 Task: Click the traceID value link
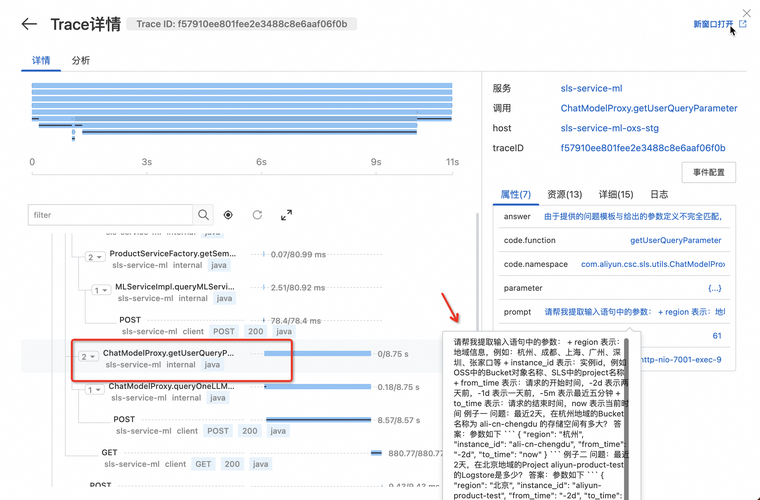tap(643, 148)
